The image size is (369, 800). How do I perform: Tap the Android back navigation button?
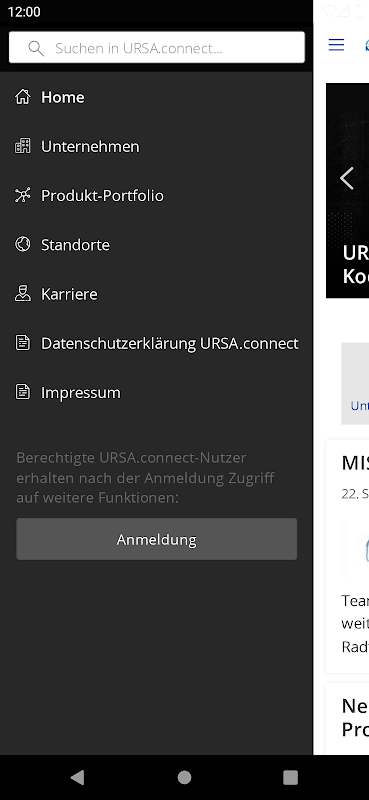77,777
